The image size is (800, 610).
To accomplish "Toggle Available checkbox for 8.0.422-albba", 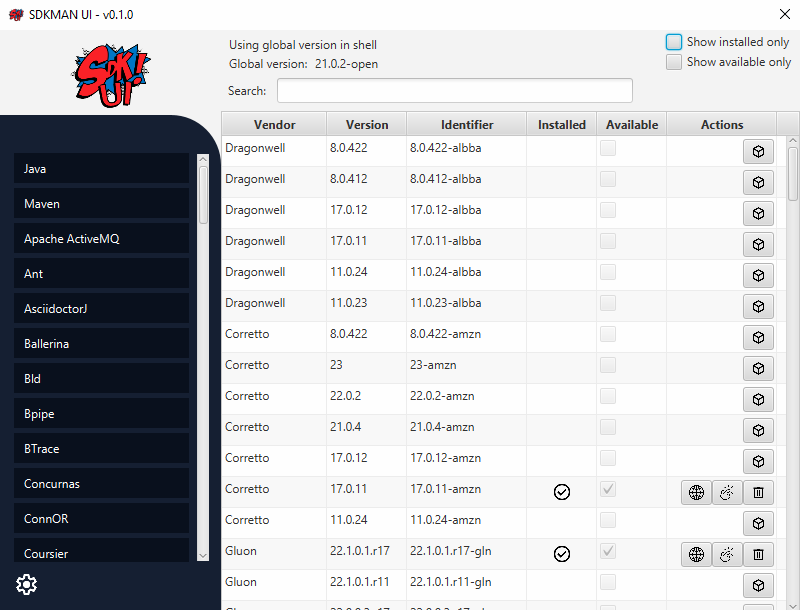I will coord(608,148).
